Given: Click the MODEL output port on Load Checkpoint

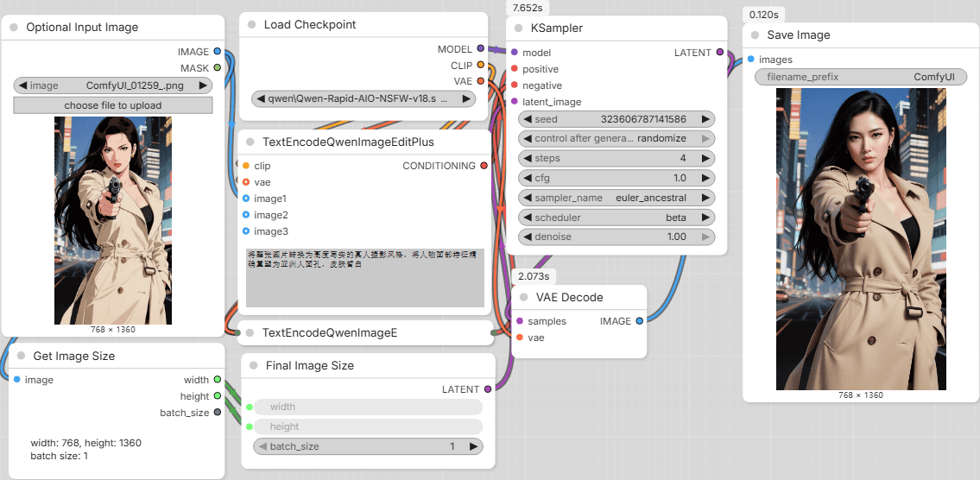Looking at the screenshot, I should [x=480, y=49].
